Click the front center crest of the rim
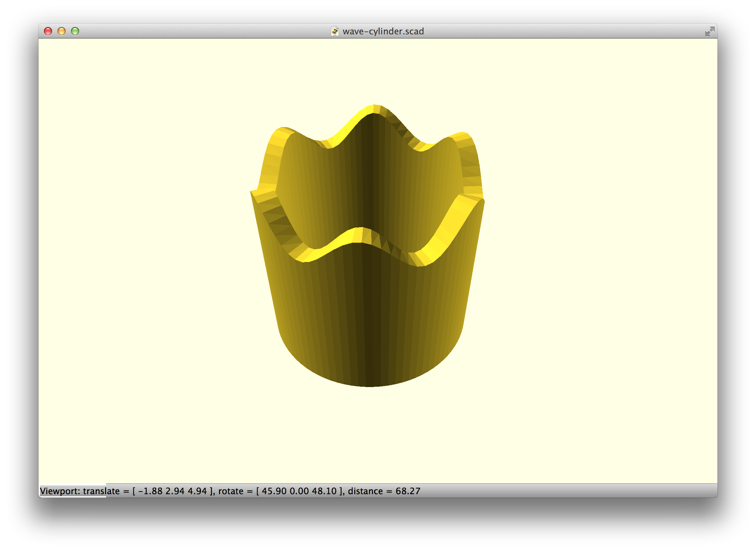 coord(358,235)
